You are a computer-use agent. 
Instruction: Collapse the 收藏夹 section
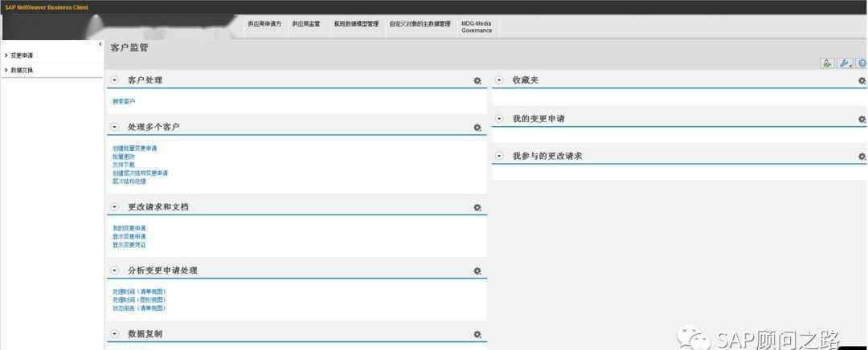[499, 80]
